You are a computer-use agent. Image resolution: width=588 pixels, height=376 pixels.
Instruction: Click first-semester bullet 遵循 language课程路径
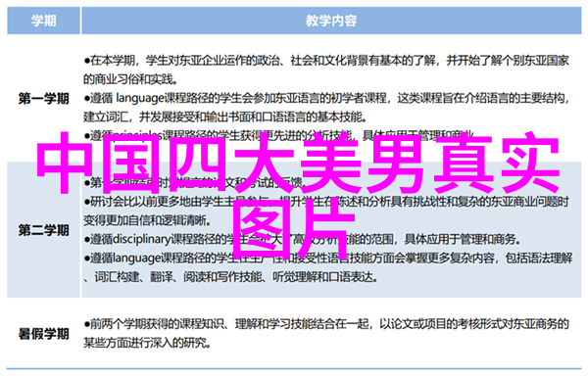(x=327, y=98)
